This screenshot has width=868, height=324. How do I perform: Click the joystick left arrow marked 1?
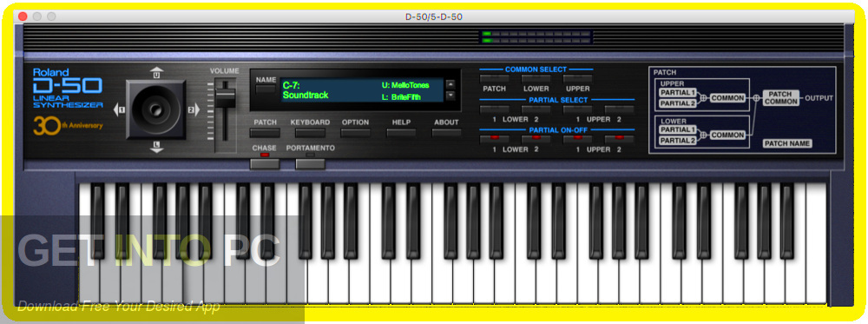(x=120, y=110)
